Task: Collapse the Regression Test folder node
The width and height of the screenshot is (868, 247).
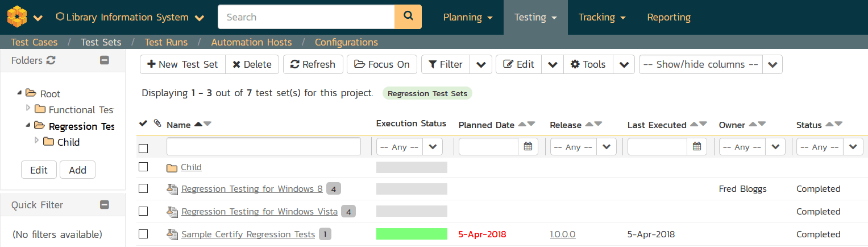Action: (x=28, y=125)
